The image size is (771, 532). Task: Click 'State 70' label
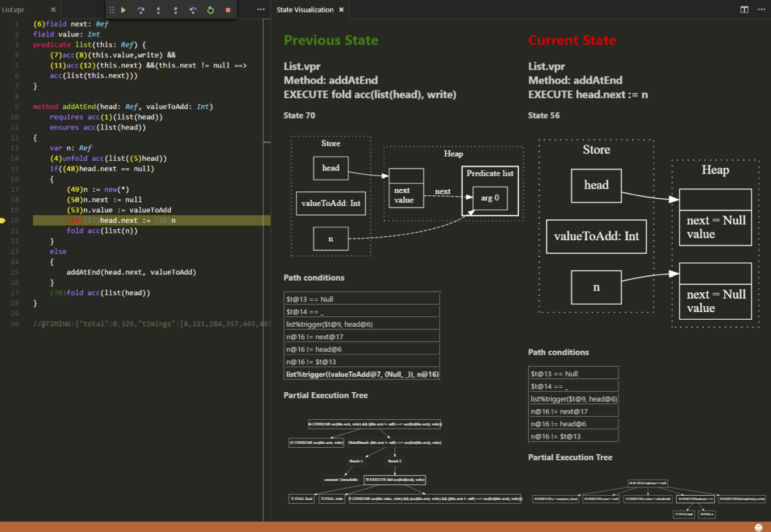300,116
